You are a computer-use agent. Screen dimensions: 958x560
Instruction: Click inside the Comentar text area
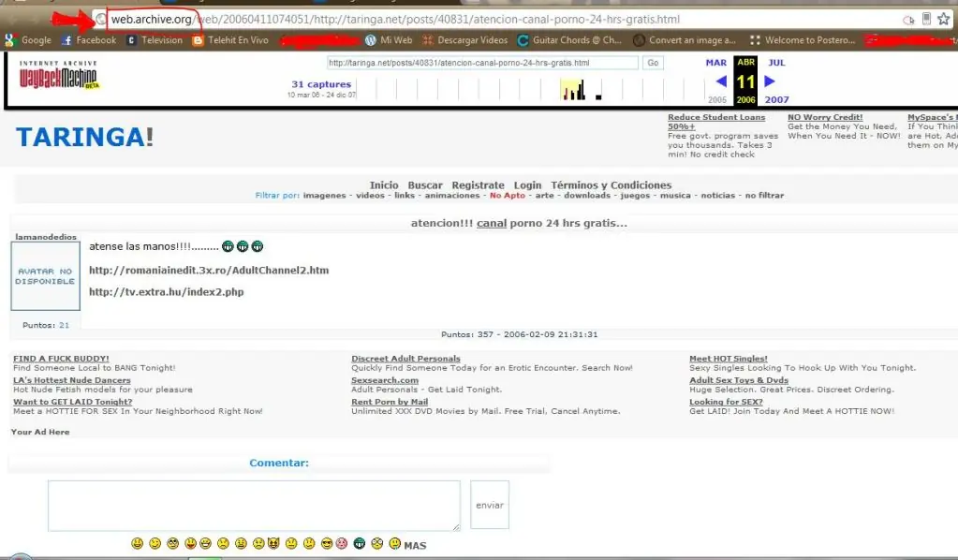click(254, 506)
